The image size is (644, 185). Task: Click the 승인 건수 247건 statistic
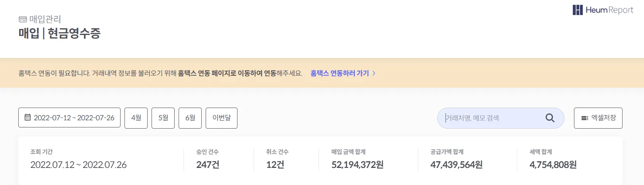208,164
